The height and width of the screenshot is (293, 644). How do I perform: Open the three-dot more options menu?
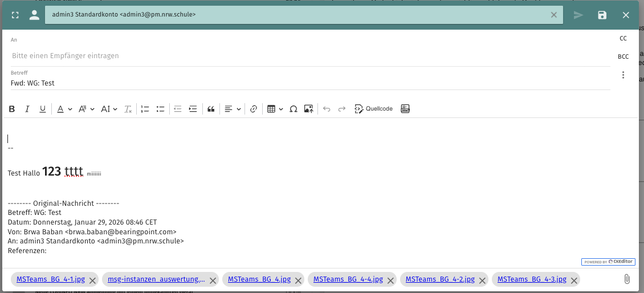[623, 75]
